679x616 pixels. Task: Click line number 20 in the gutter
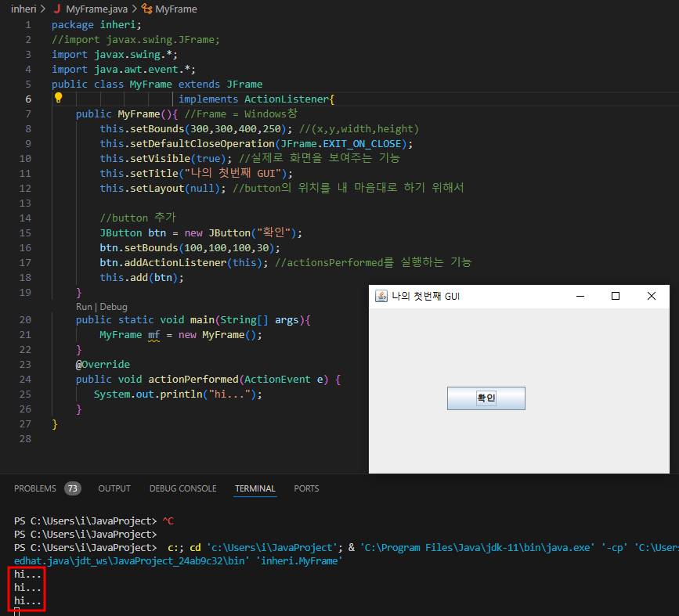tap(25, 320)
